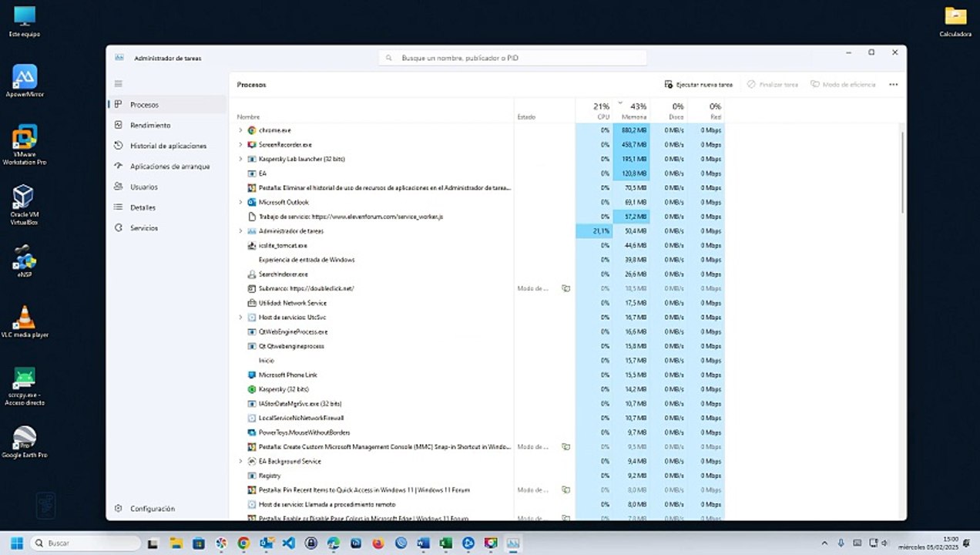Click the Microsoft Outlook process icon

(252, 202)
